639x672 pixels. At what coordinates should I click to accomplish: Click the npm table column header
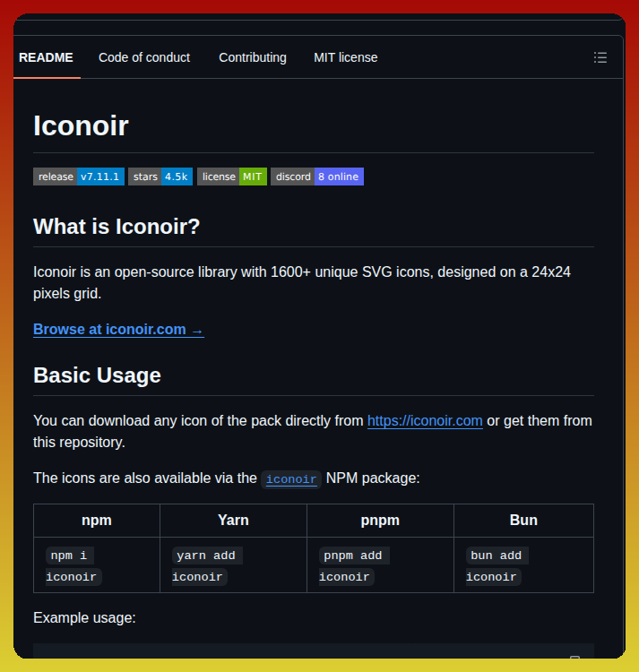[x=97, y=521]
